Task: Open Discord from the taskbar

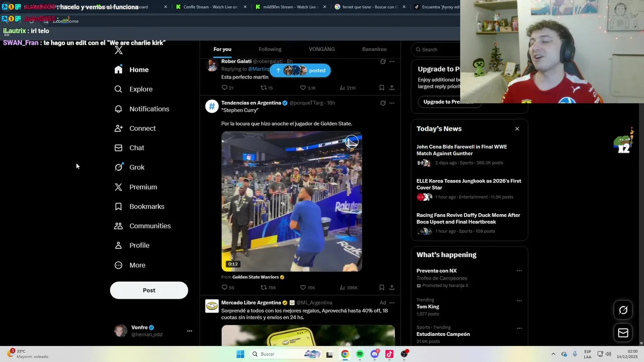Action: pyautogui.click(x=374, y=354)
